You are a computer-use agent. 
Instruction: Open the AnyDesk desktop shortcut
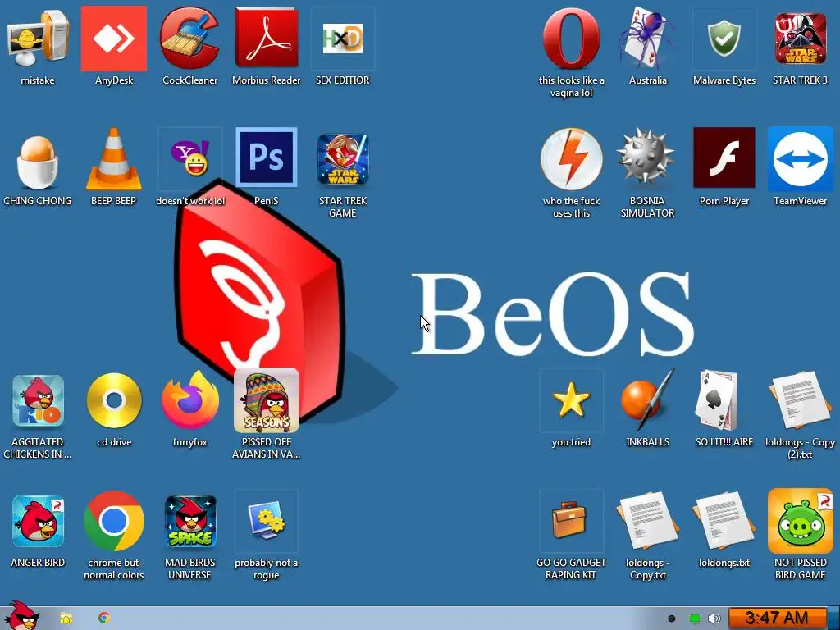113,39
